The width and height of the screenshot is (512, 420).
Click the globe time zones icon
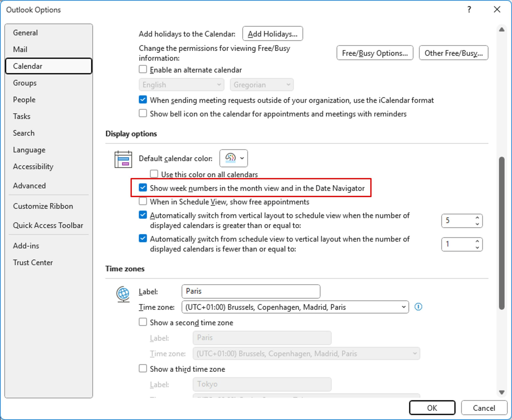123,294
